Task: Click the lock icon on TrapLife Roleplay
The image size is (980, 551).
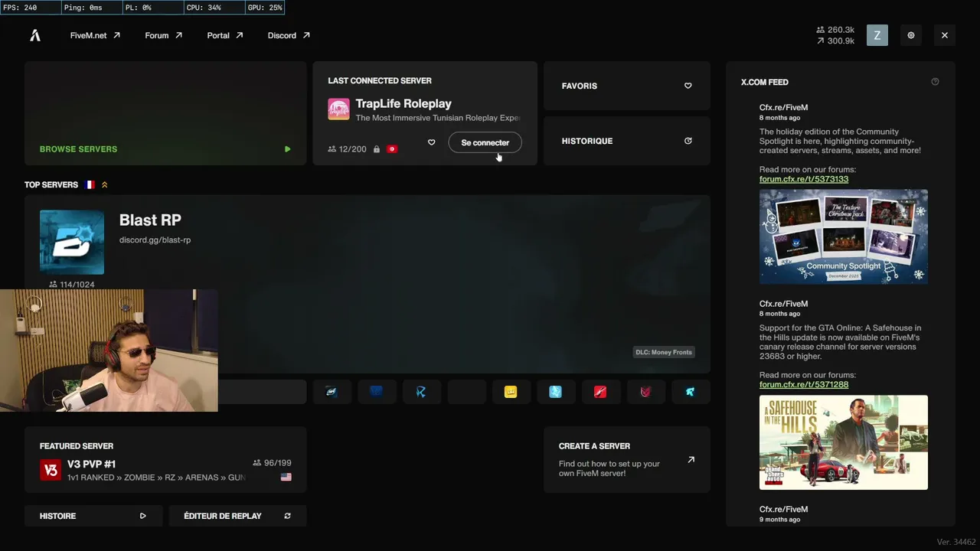Action: [x=376, y=149]
